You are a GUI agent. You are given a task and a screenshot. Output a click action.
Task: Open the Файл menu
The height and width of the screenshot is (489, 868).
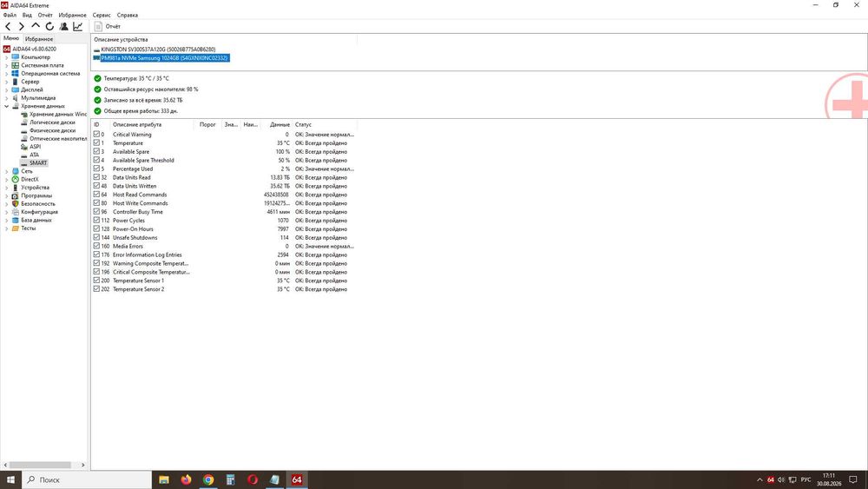click(10, 15)
